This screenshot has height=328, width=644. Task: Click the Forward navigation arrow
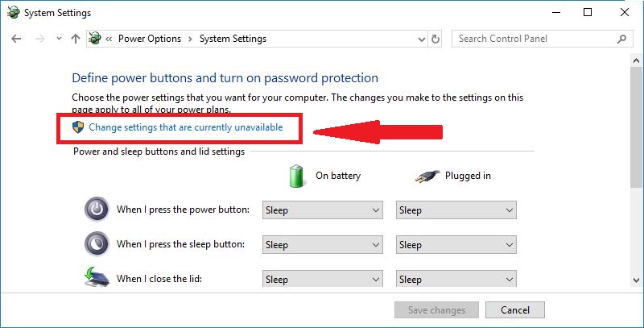pyautogui.click(x=39, y=39)
